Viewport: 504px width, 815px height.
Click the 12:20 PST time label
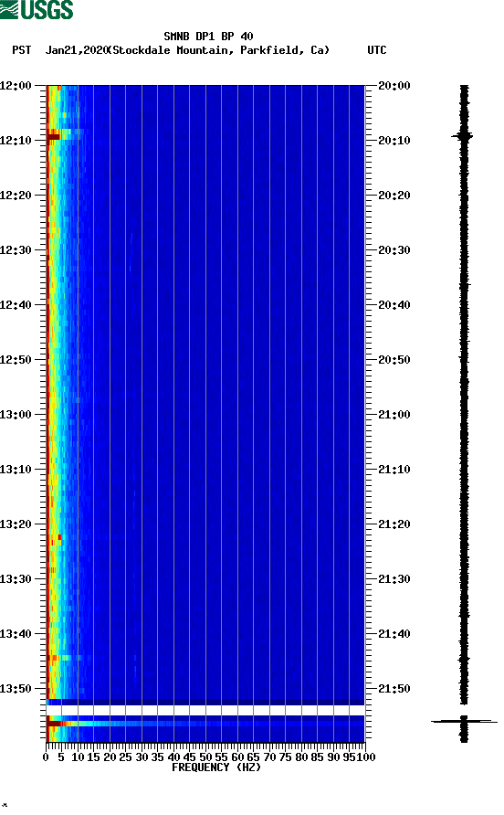coord(16,195)
